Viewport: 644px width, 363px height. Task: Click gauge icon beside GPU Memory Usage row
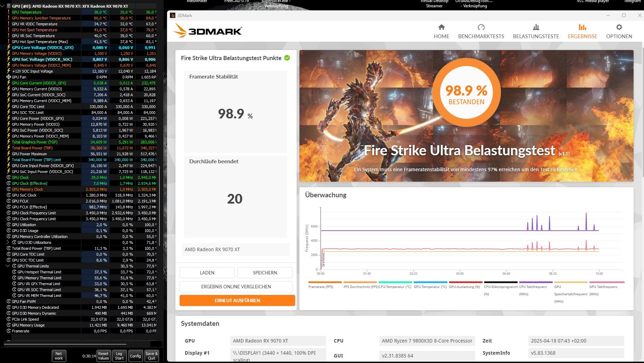pos(9,325)
